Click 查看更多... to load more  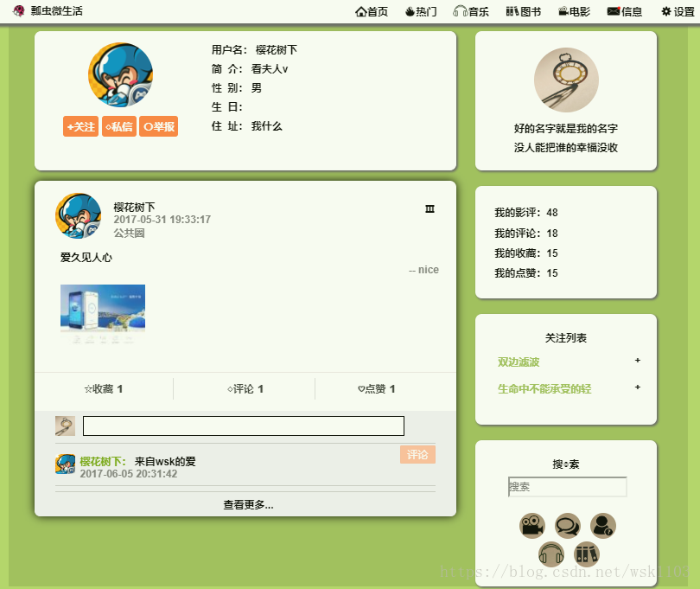(x=249, y=505)
